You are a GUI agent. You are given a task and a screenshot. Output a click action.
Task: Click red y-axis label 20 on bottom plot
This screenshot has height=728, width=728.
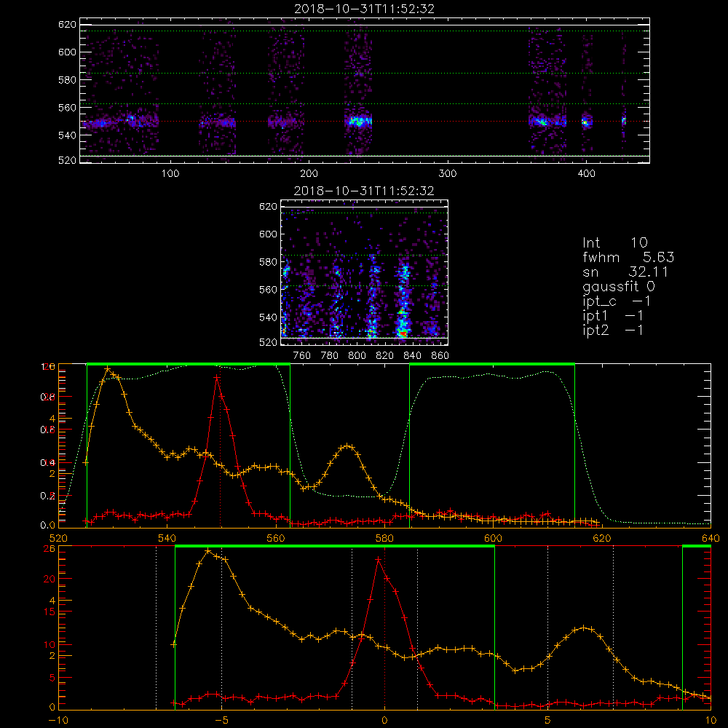click(x=50, y=579)
